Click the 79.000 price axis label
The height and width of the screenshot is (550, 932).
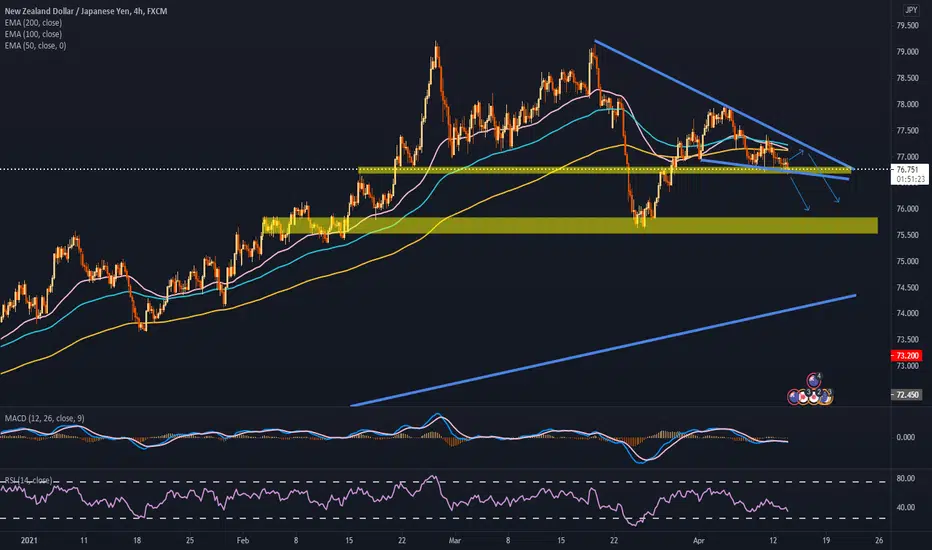(x=907, y=52)
